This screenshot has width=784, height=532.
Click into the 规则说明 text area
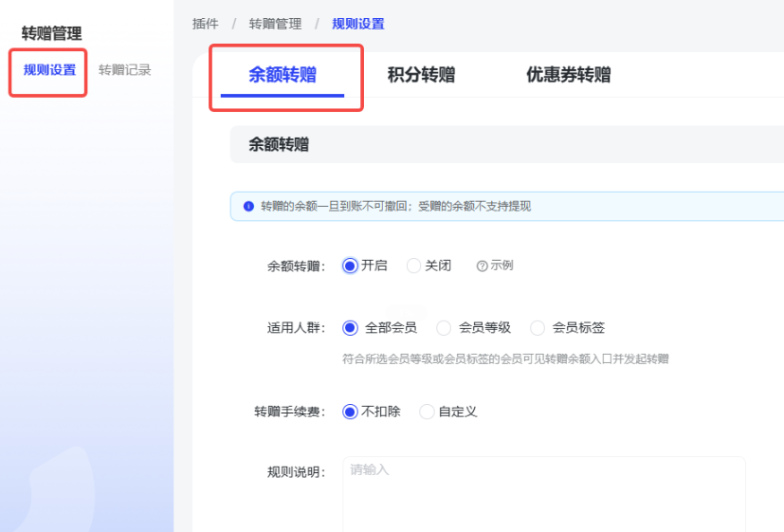[543, 493]
